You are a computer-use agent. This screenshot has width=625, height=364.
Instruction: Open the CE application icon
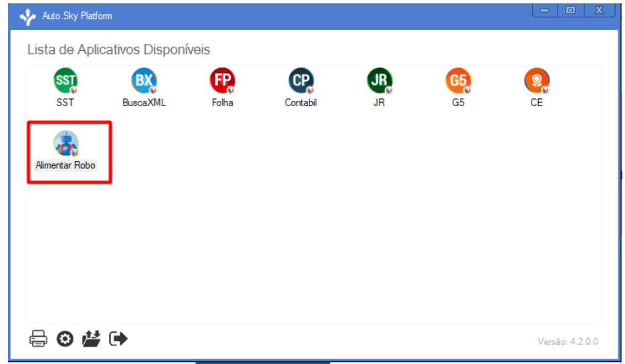[537, 80]
